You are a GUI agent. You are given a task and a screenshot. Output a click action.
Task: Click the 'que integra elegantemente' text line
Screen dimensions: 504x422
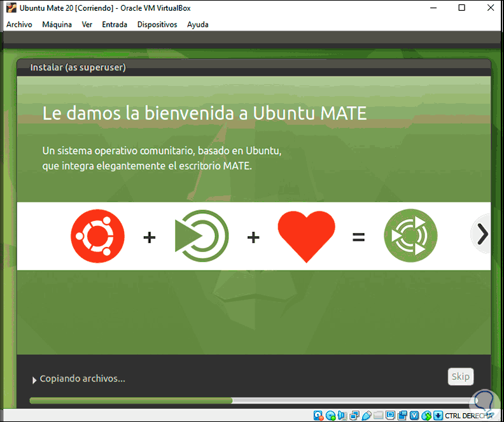point(147,166)
